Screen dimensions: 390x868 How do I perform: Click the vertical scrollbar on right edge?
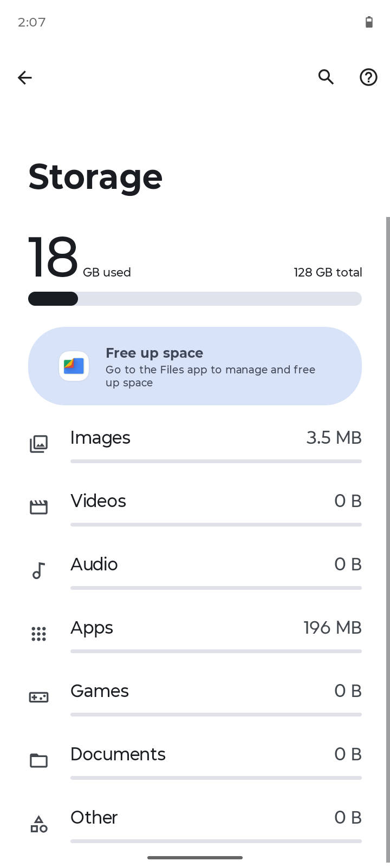pyautogui.click(x=388, y=540)
